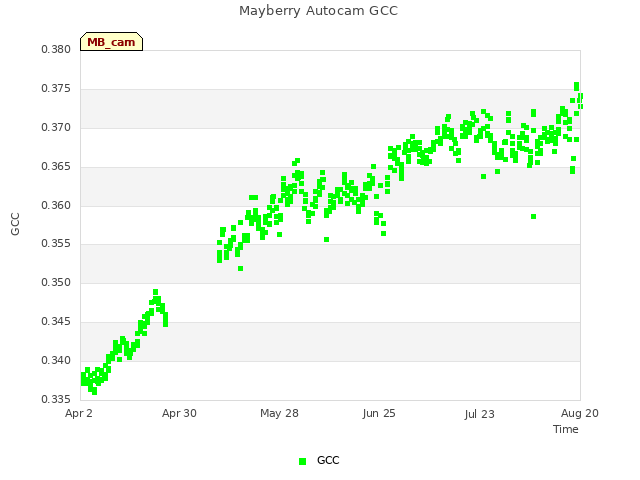Click the Time x-axis title
Viewport: 640px width, 480px height.
[566, 429]
